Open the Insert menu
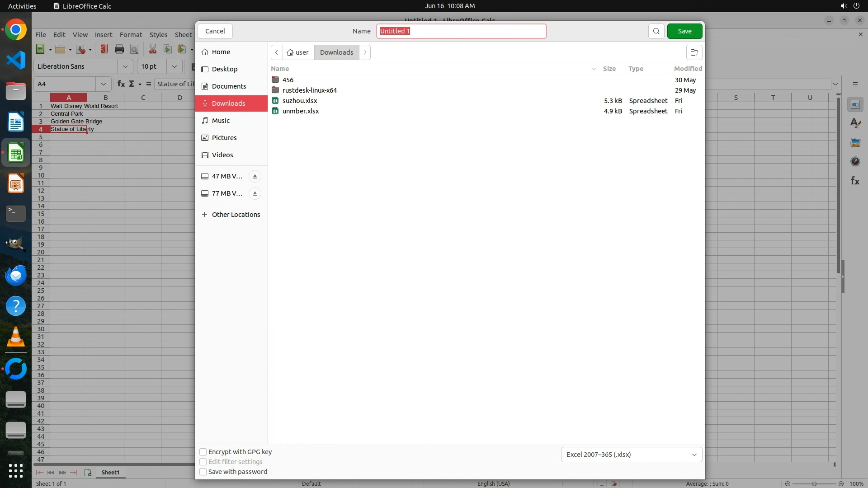 point(103,35)
